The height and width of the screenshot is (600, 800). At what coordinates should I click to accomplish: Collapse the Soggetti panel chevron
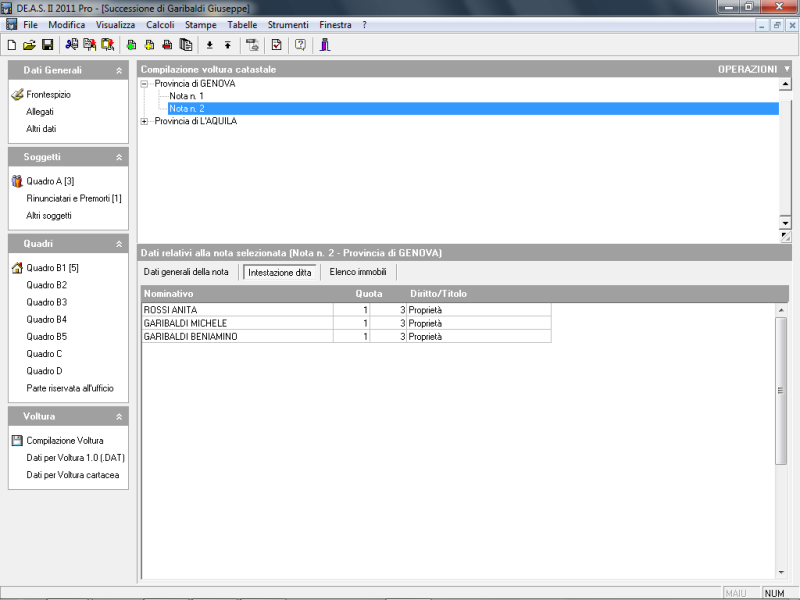(x=119, y=158)
